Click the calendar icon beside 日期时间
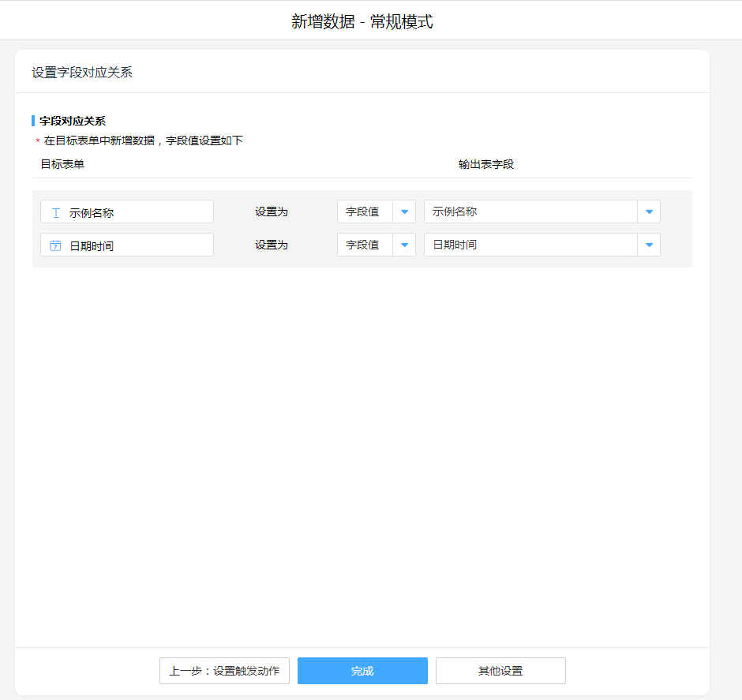742x700 pixels. pos(55,245)
